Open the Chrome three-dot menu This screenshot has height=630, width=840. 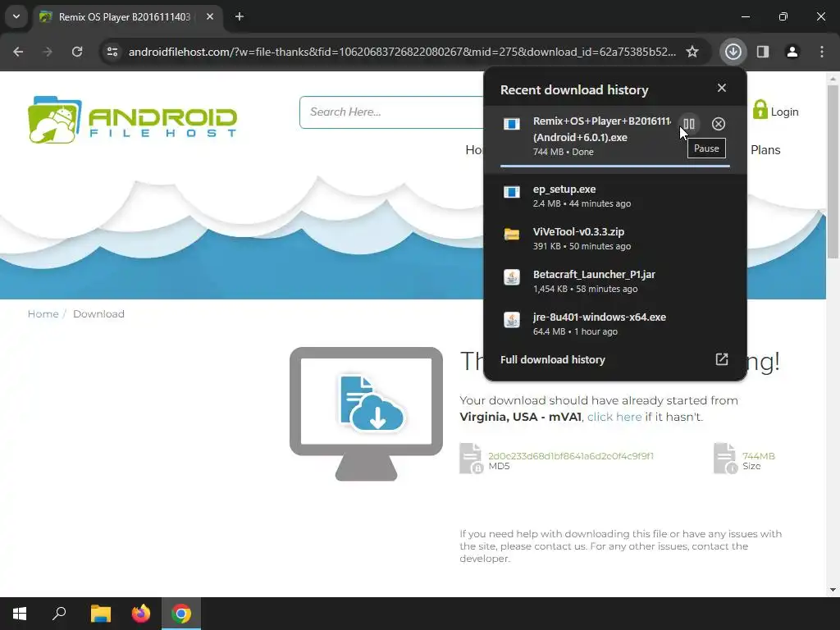pos(821,52)
